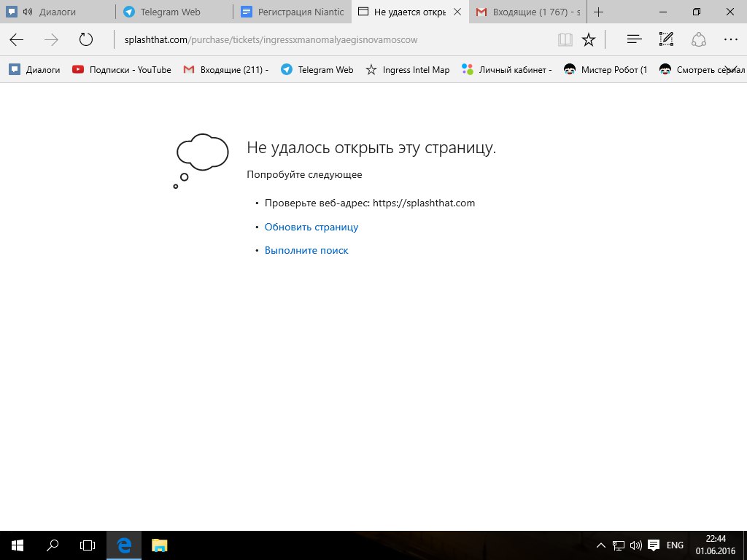Click the splashthat.com address bar
Screen dimensions: 747x560
pyautogui.click(x=333, y=39)
